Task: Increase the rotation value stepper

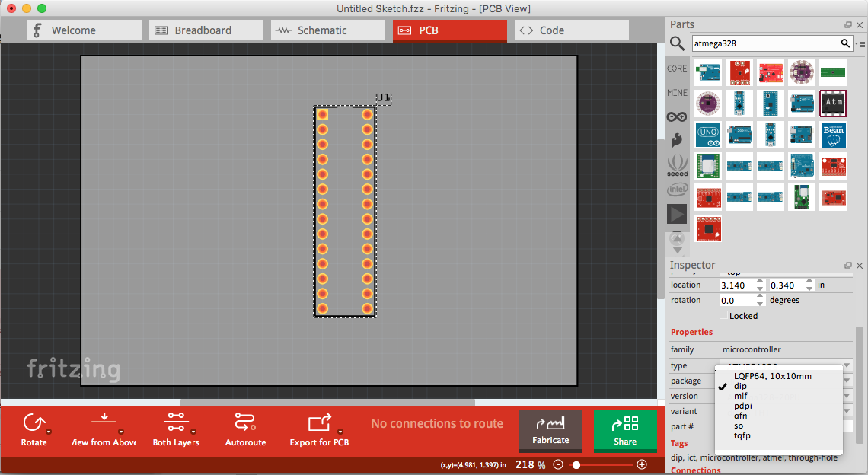Action: [x=760, y=297]
